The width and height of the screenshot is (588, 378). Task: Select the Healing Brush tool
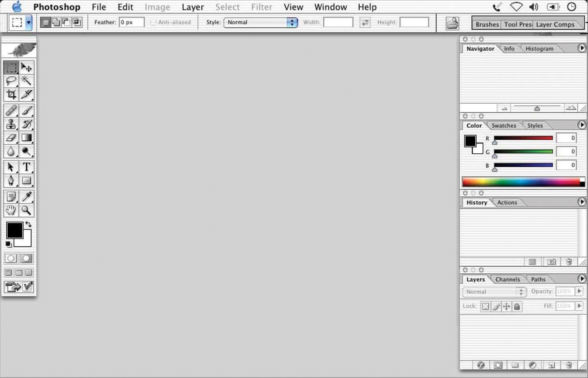click(x=11, y=111)
